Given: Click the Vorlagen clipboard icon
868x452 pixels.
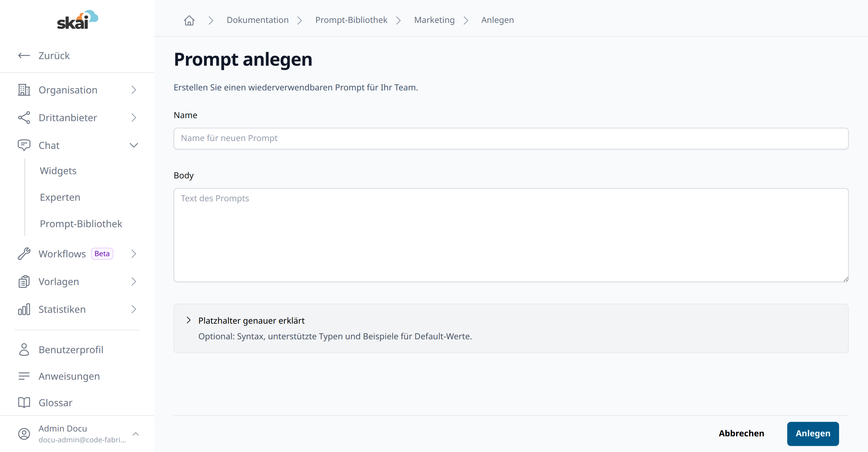Looking at the screenshot, I should click(x=24, y=281).
